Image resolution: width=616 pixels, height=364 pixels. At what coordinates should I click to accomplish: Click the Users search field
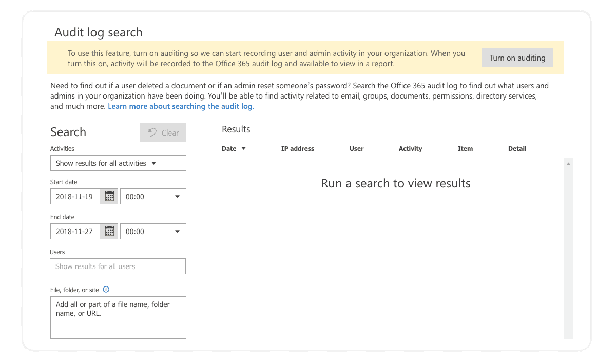pyautogui.click(x=118, y=266)
